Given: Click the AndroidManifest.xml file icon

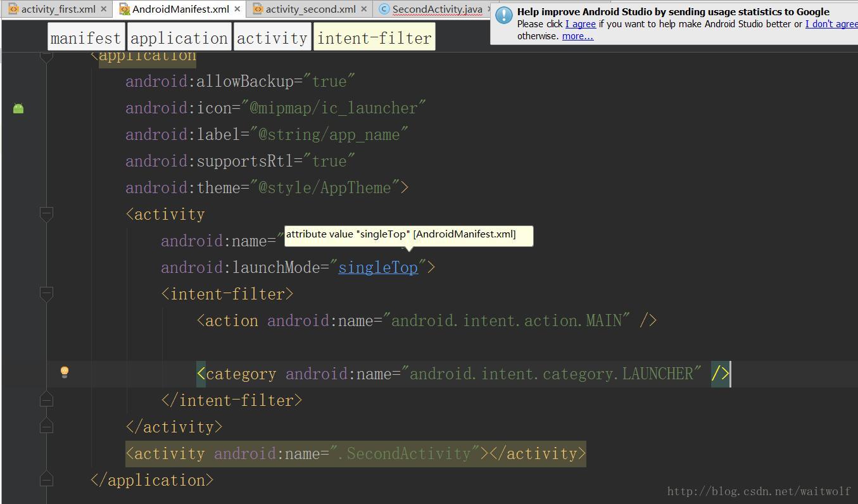Looking at the screenshot, I should coord(124,9).
